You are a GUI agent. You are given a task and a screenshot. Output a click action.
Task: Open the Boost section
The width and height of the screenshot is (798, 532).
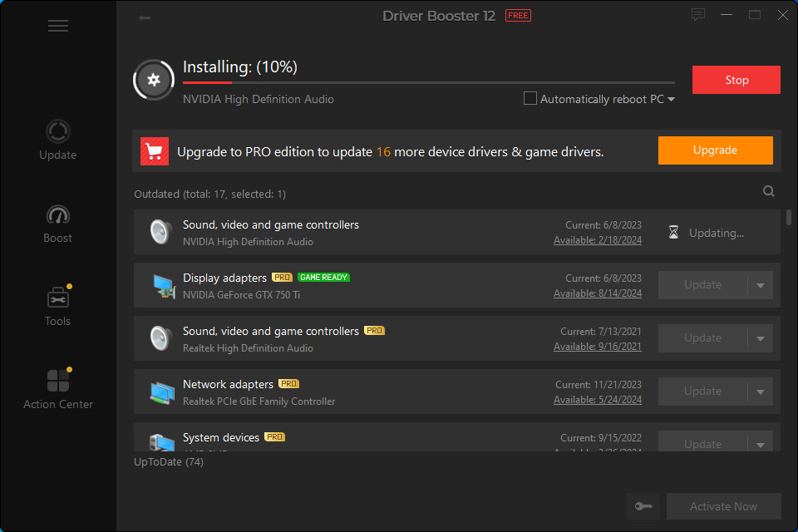pos(57,224)
